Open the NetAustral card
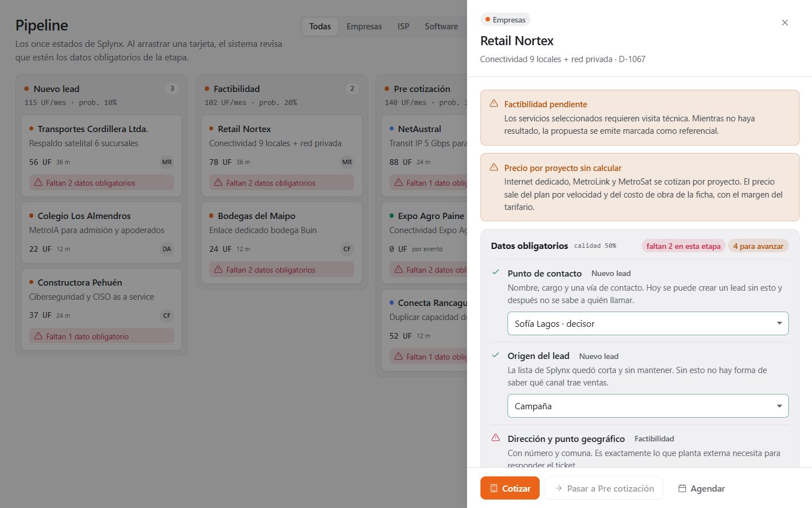812x508 pixels. [424, 156]
